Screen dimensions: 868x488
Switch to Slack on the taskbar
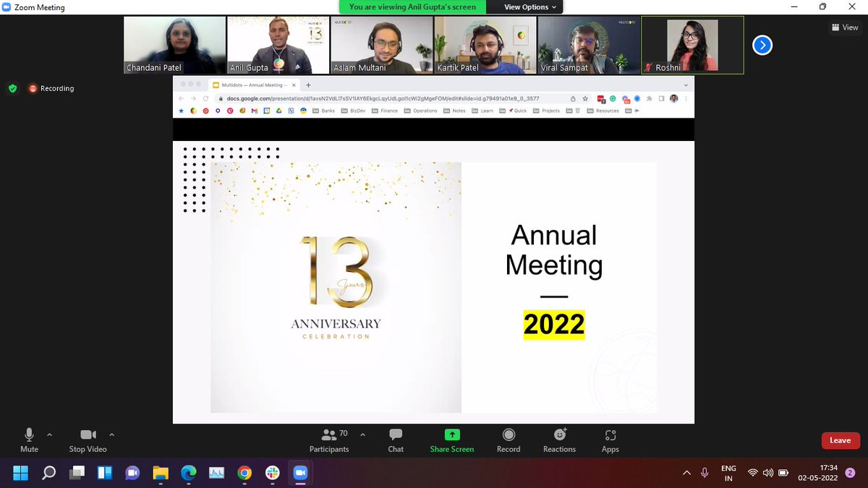click(273, 473)
